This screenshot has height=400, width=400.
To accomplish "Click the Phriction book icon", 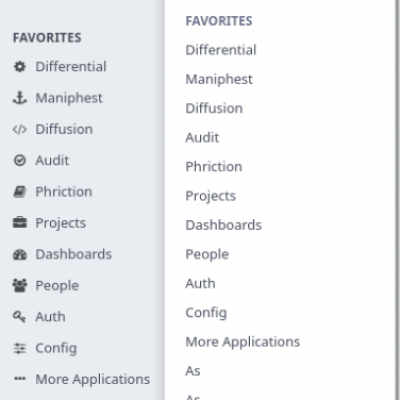I will point(20,192).
